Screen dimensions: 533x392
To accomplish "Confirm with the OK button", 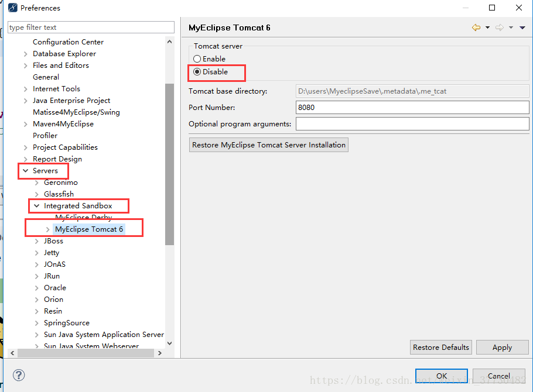I will (x=442, y=376).
